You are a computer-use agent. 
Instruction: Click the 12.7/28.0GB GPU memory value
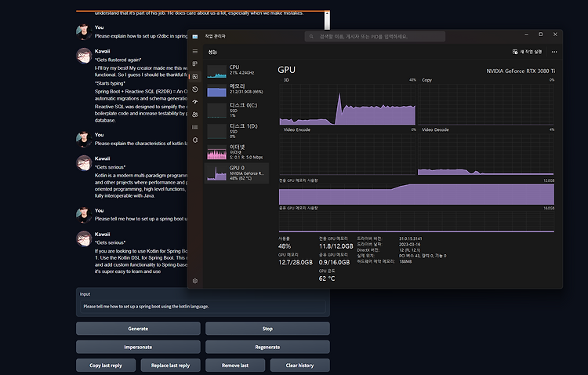click(x=296, y=262)
